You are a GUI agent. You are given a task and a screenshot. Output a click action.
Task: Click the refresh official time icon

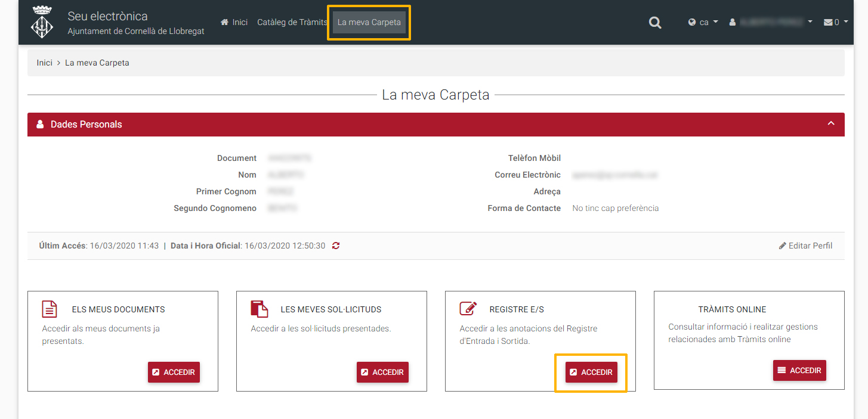tap(336, 246)
